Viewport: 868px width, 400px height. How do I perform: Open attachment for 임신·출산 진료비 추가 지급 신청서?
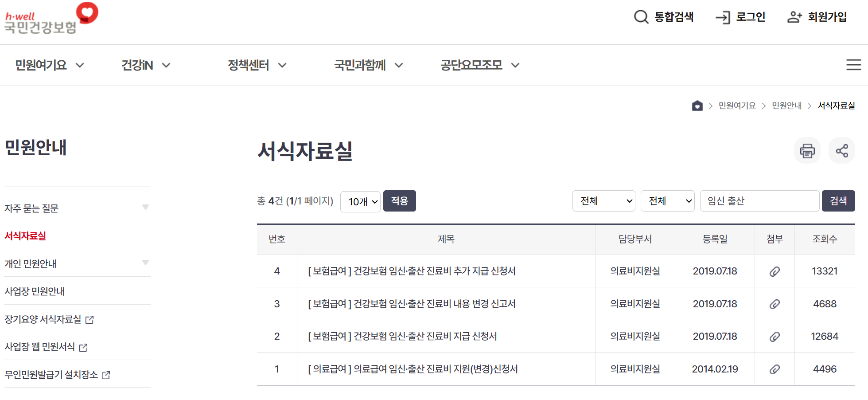tap(774, 271)
